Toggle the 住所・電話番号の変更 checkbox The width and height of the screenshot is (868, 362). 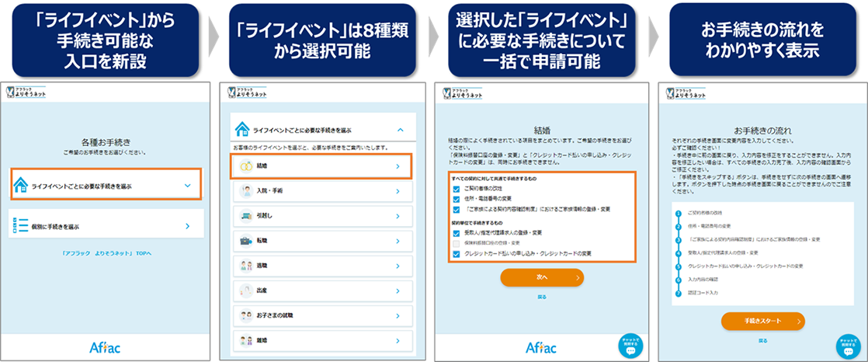[457, 199]
